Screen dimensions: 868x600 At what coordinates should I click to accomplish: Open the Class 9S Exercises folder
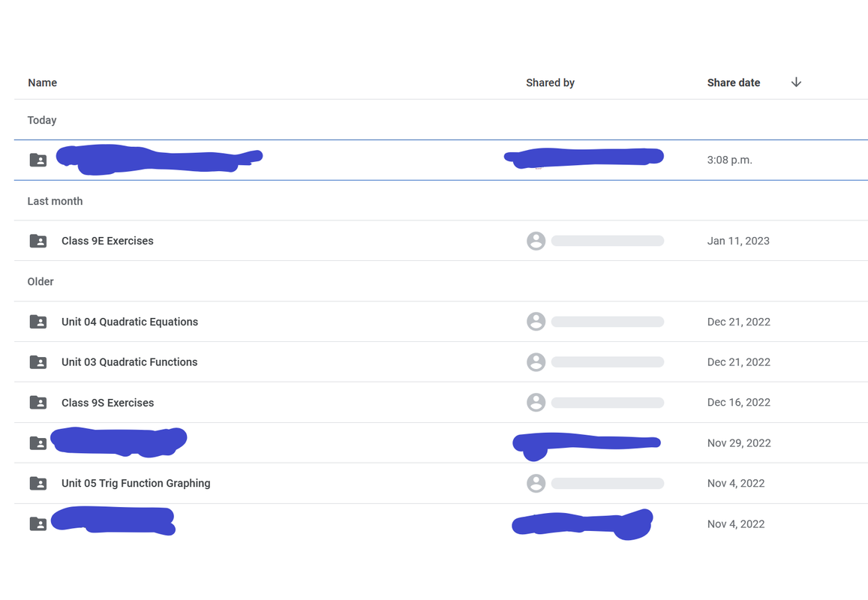pos(107,403)
